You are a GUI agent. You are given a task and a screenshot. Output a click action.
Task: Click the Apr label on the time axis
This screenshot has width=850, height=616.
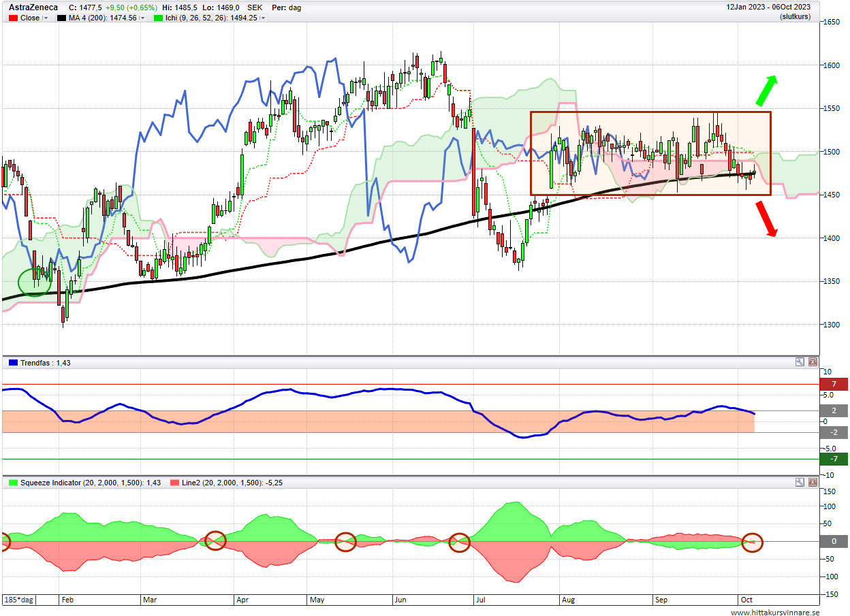(242, 600)
